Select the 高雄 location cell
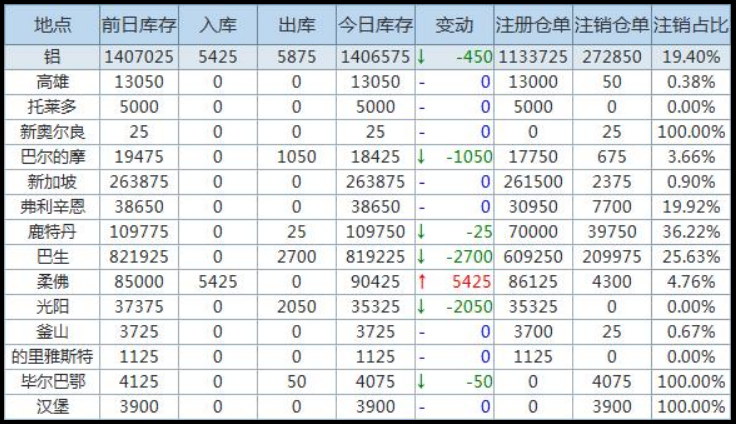This screenshot has width=736, height=424. tap(51, 82)
